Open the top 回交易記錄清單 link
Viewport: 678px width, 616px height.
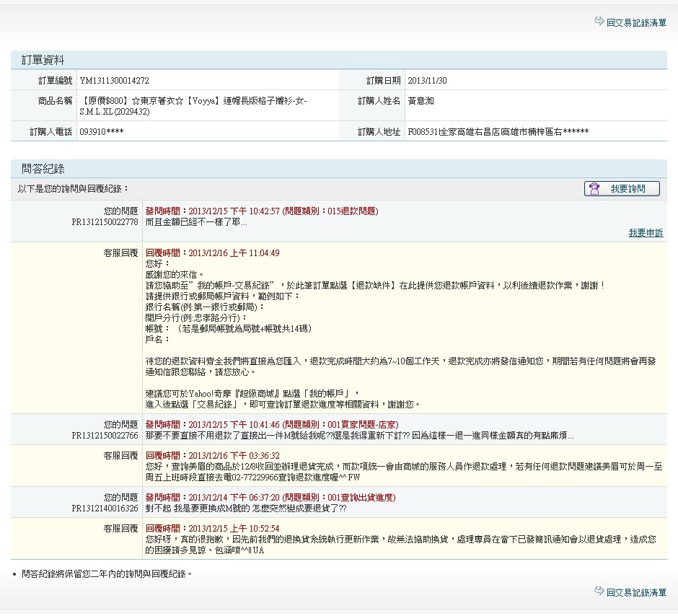click(x=636, y=23)
